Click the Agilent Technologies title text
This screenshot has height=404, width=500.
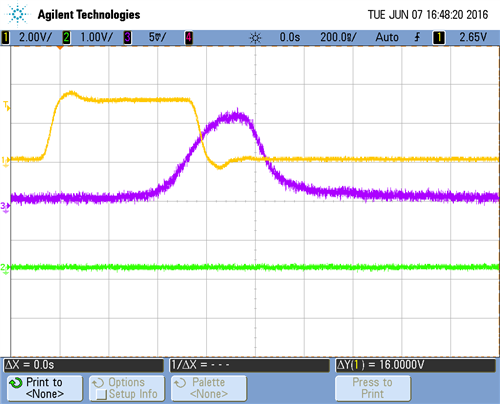[x=89, y=15]
